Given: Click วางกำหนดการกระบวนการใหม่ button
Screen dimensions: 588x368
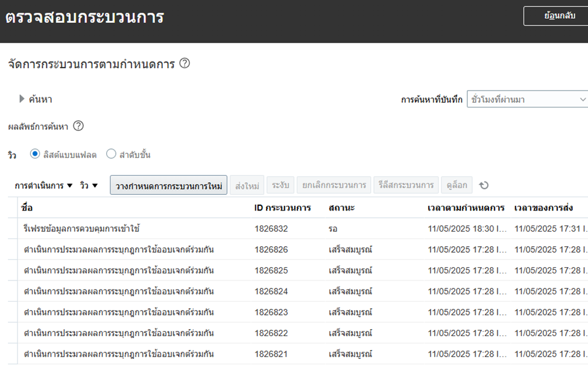Looking at the screenshot, I should pyautogui.click(x=168, y=186).
